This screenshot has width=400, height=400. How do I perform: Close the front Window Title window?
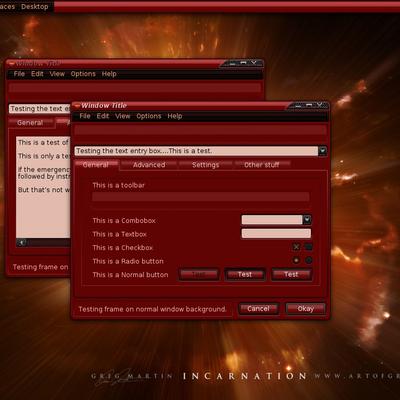click(x=320, y=105)
